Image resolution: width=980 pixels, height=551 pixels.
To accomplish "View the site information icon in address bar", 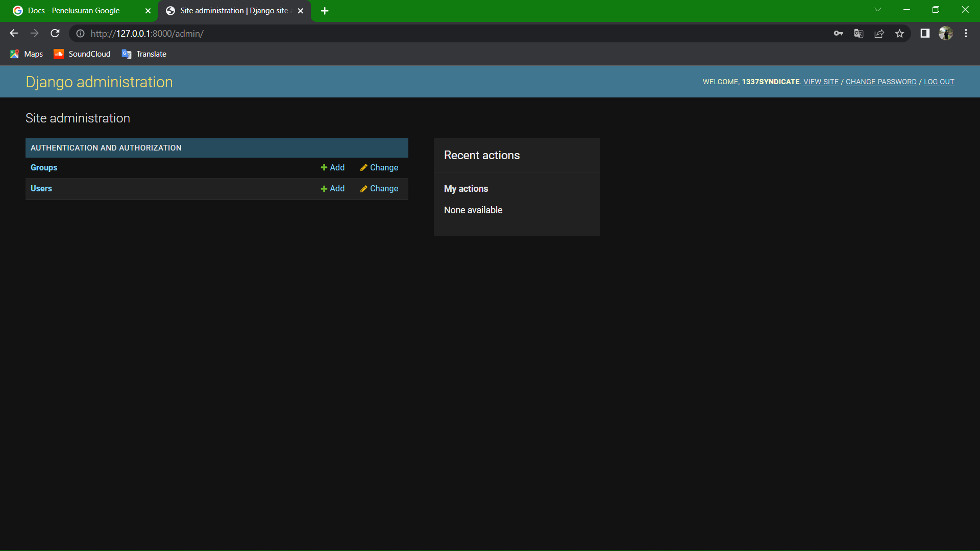I will click(80, 33).
